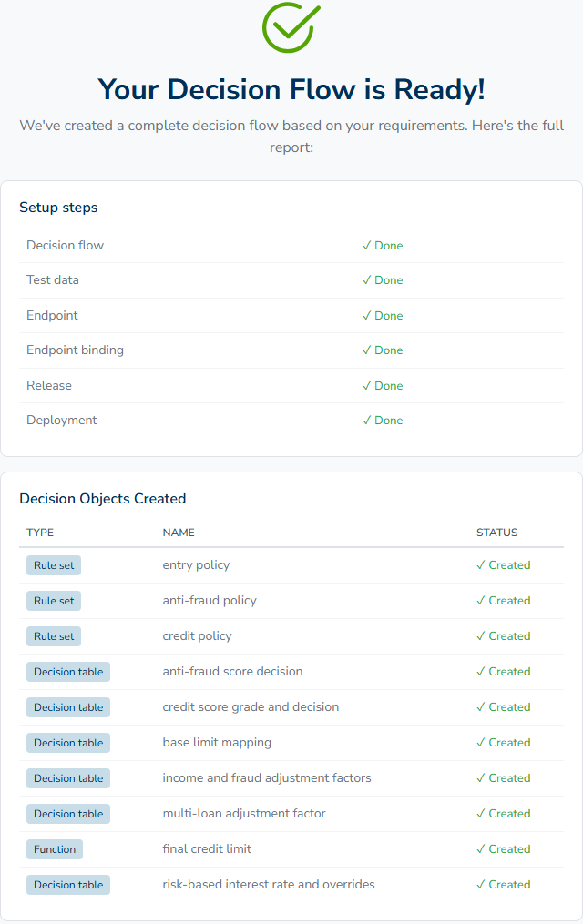Open the 'multi-loan adjustment factor' name

click(x=244, y=813)
